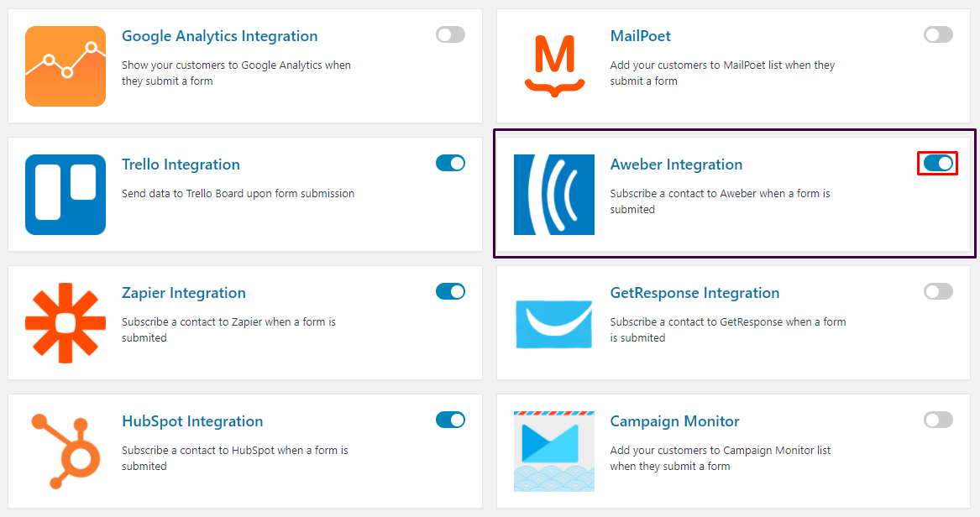Enable the Campaign Monitor toggle
This screenshot has height=517, width=980.
point(937,420)
